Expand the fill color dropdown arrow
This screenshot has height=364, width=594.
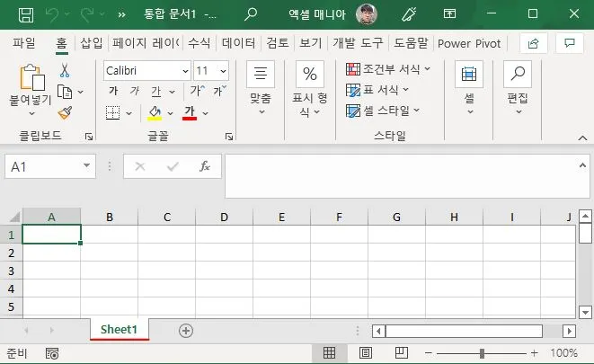[x=170, y=113]
